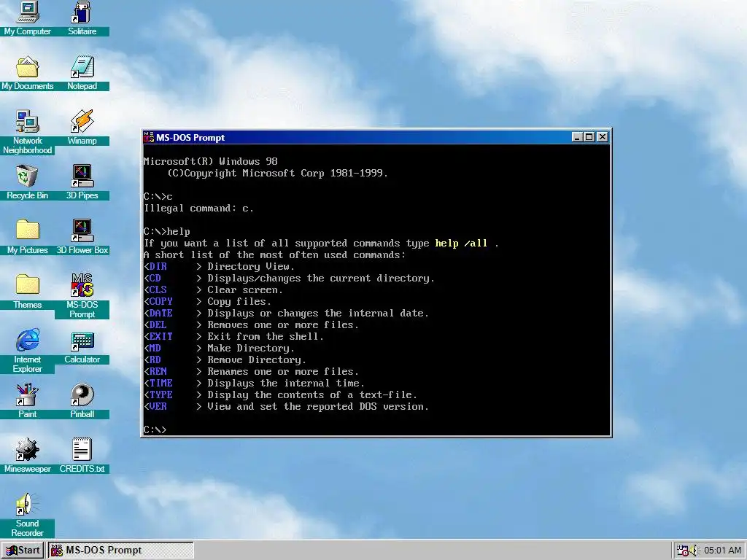Click the MS-DOS Prompt taskbar button
This screenshot has width=747, height=560.
tap(120, 550)
